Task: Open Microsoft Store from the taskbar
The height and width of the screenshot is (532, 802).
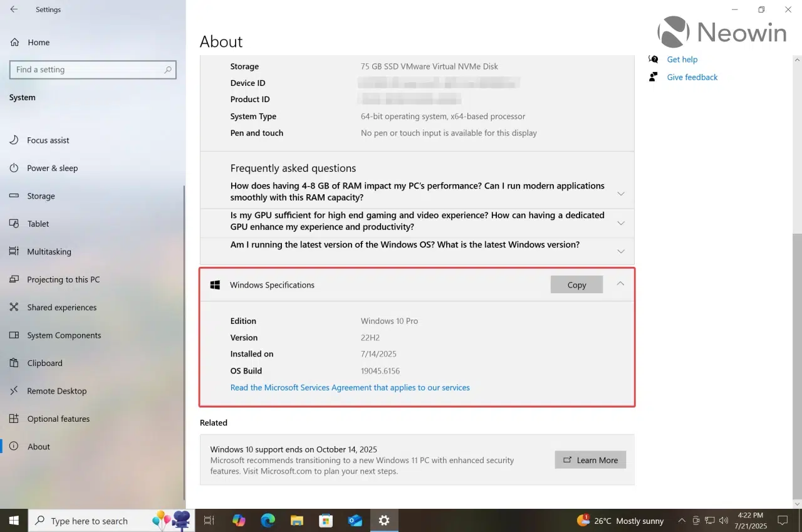Action: tap(326, 520)
